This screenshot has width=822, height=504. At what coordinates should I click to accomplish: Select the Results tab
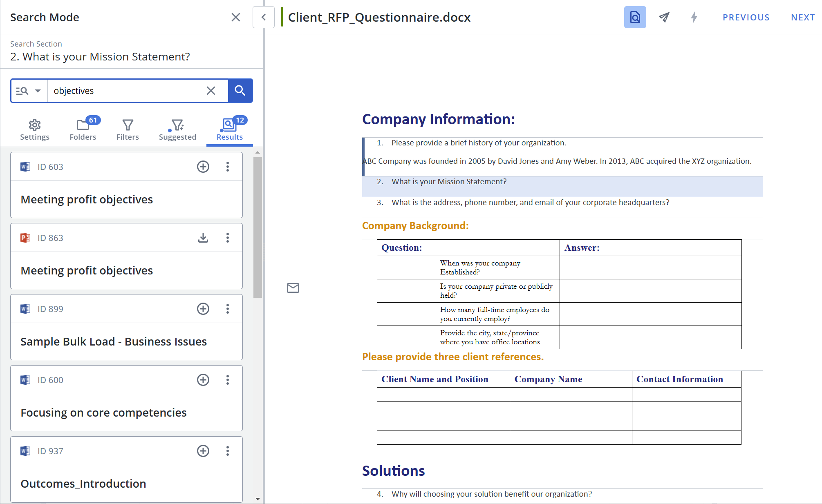click(x=230, y=130)
